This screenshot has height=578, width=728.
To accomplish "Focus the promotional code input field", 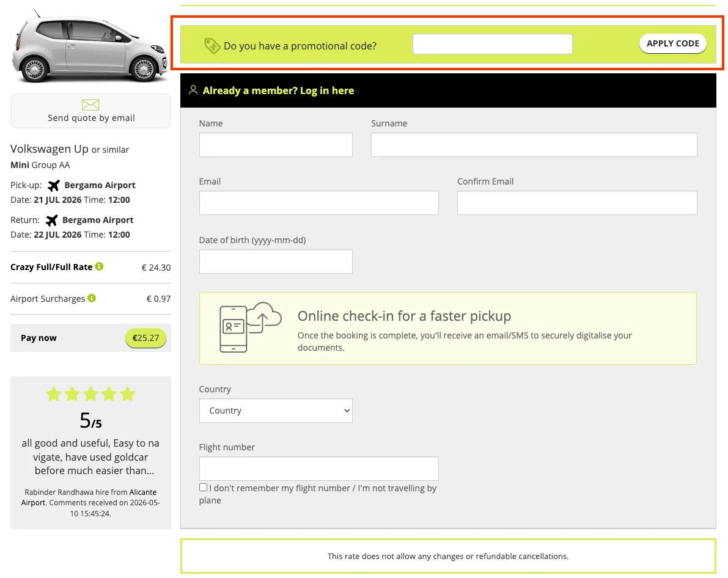I will point(492,44).
